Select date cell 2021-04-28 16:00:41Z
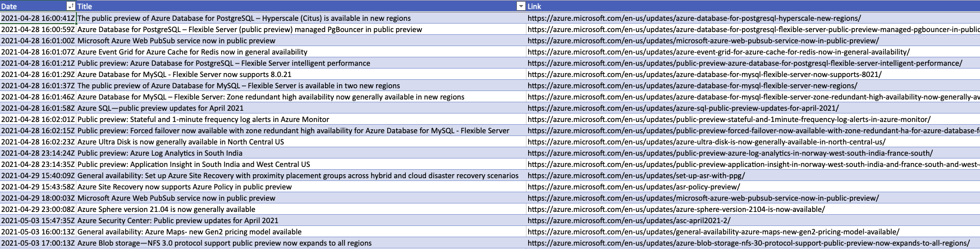Image resolution: width=980 pixels, height=249 pixels. [x=38, y=18]
